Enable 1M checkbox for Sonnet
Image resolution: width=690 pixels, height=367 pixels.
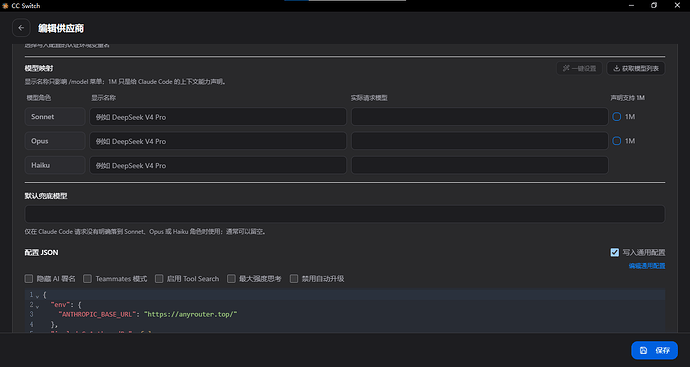click(x=617, y=117)
